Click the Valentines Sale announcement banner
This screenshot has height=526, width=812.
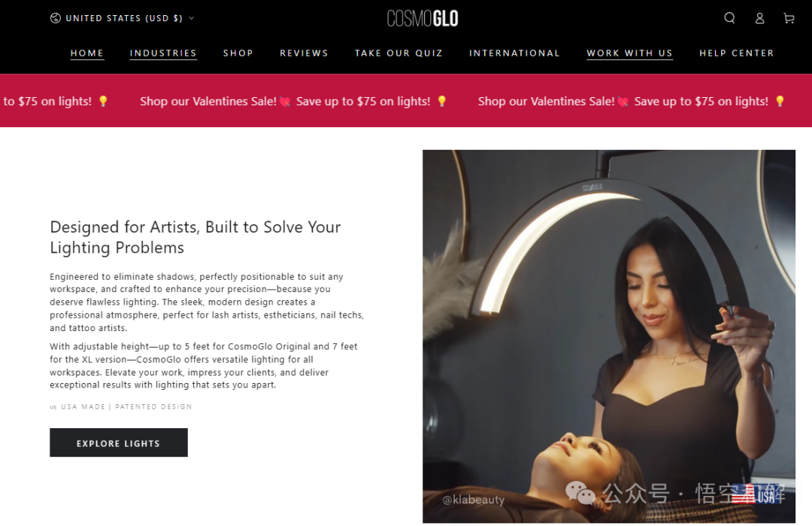point(406,101)
